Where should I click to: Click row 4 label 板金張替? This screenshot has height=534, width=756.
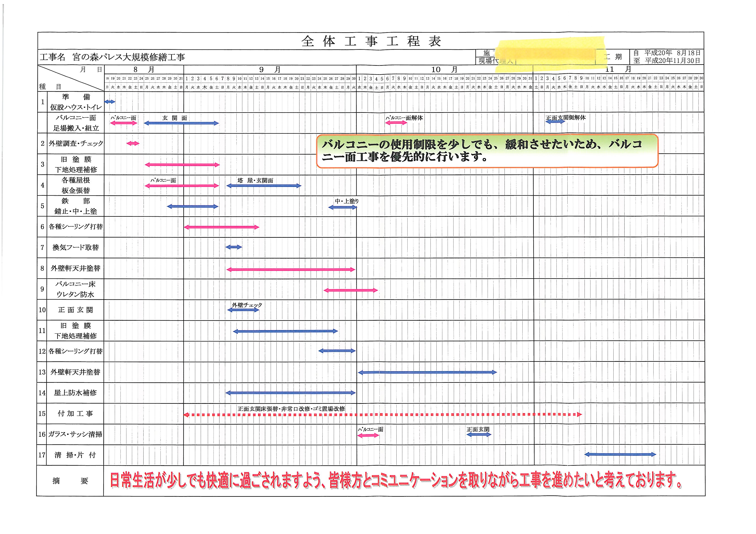pyautogui.click(x=76, y=191)
